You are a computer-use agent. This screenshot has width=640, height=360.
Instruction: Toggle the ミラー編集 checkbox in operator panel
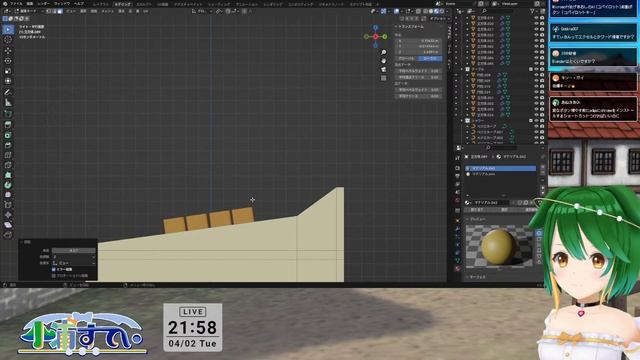pyautogui.click(x=54, y=269)
